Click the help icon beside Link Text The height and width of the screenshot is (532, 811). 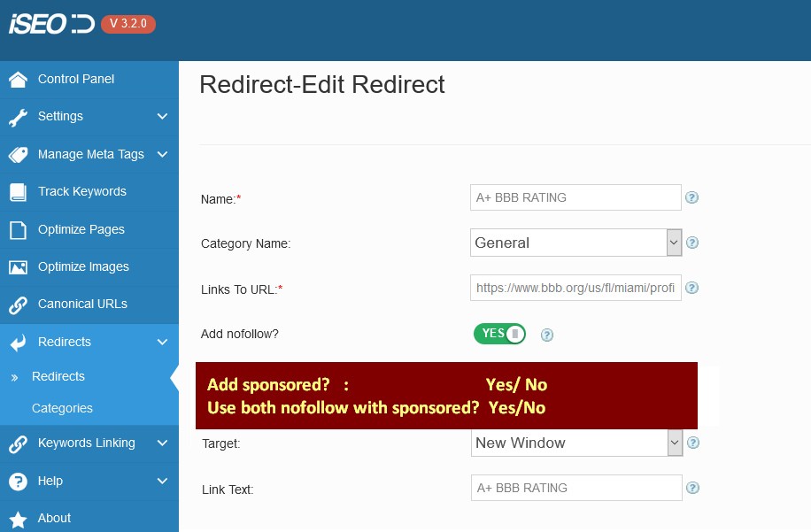coord(693,488)
